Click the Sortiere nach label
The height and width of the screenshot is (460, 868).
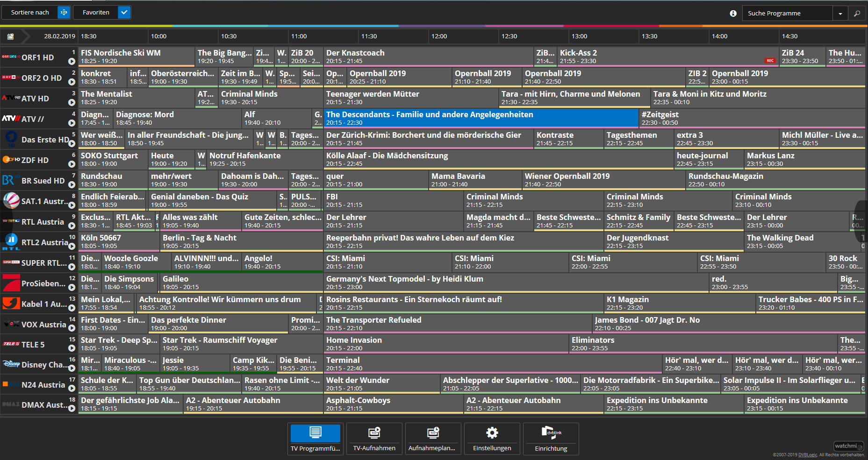30,13
